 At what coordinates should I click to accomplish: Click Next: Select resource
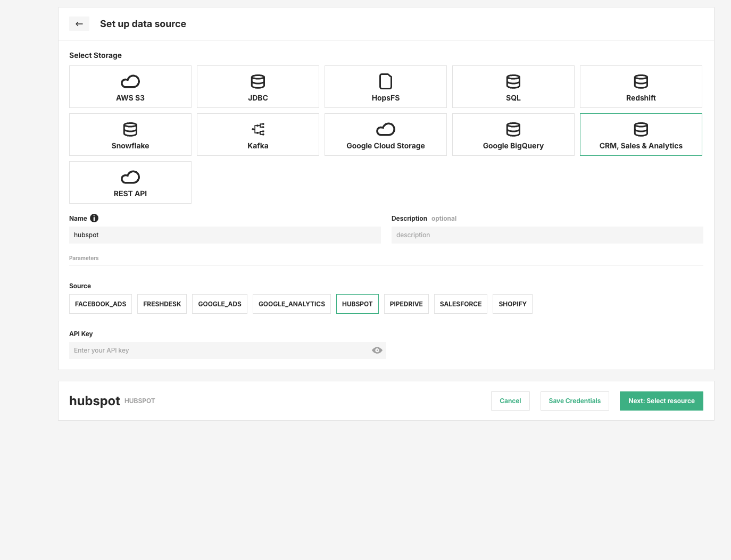pyautogui.click(x=661, y=400)
